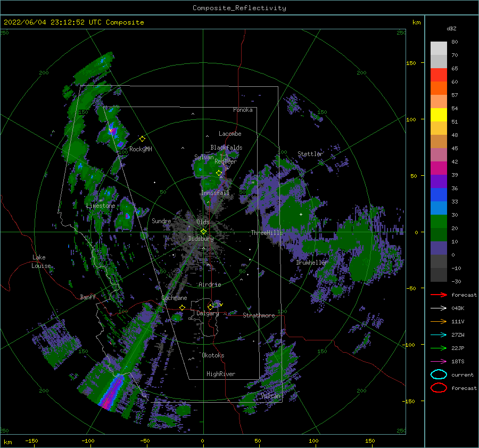Click the Didsbury label
479x448 pixels.
tap(201, 239)
